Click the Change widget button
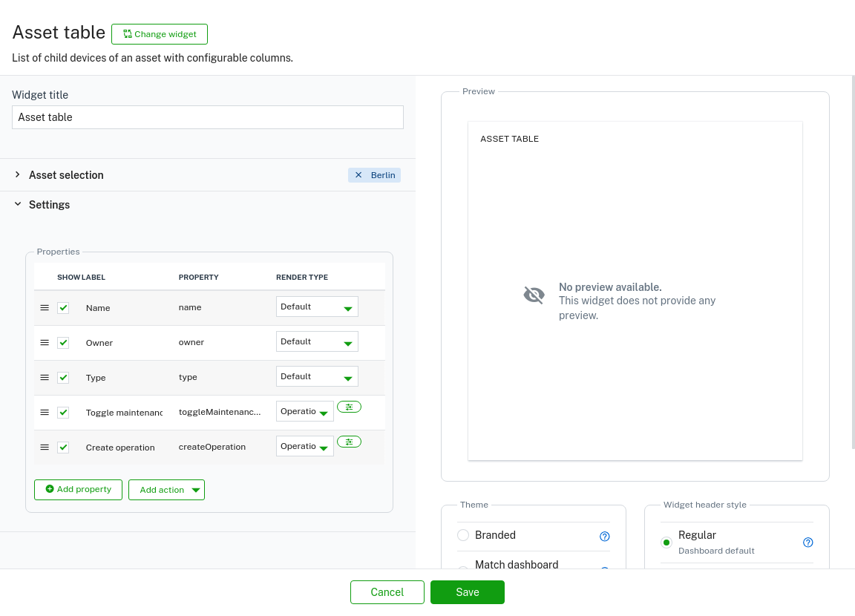 click(159, 34)
